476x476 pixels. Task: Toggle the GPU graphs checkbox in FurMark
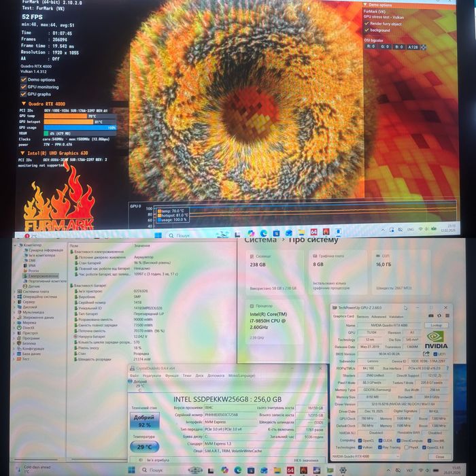23,94
